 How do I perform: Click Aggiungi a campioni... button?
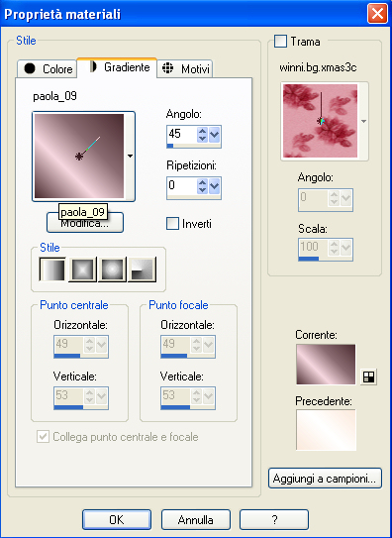click(x=325, y=478)
